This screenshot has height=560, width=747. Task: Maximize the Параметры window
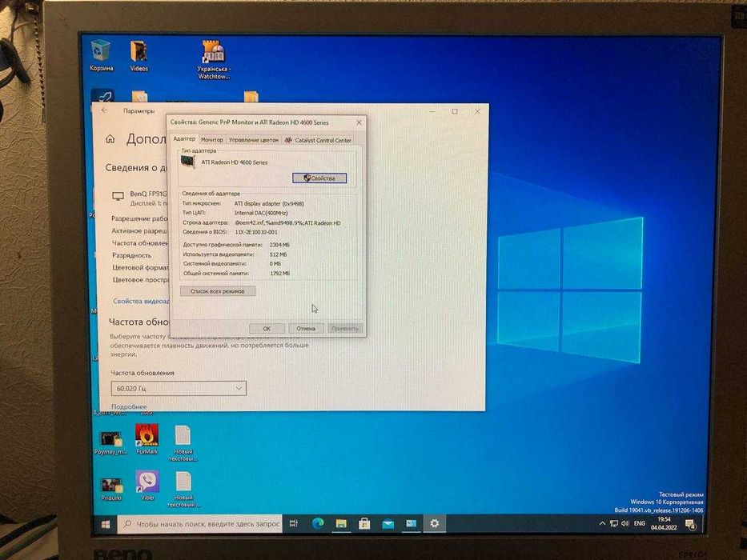click(455, 111)
